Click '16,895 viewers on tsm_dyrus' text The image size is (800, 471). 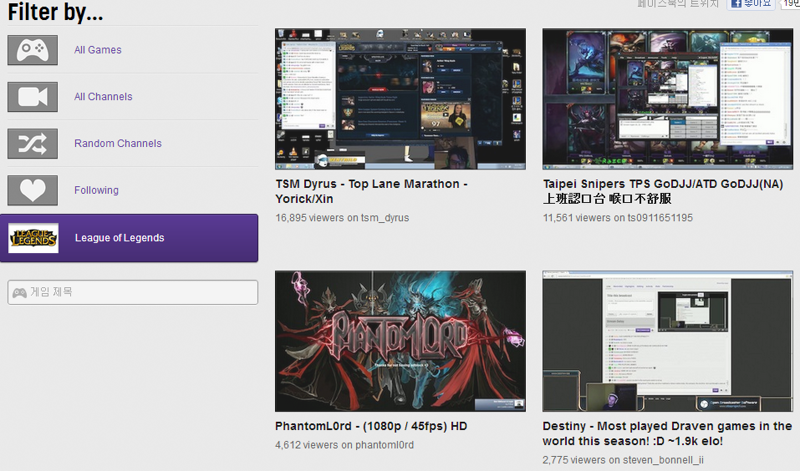(342, 218)
